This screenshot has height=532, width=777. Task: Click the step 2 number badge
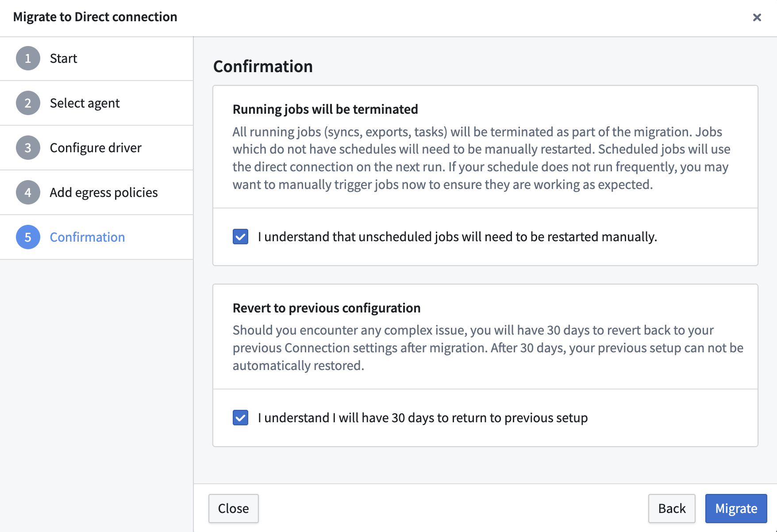(x=28, y=103)
